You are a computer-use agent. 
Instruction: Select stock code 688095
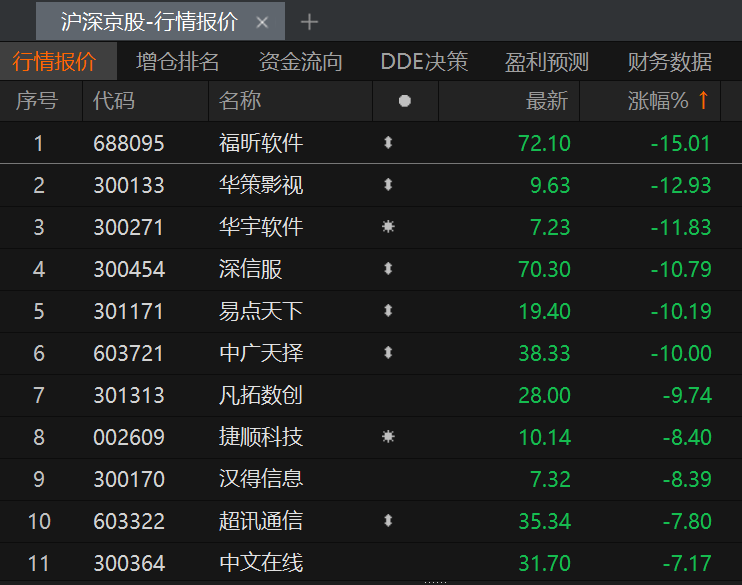pyautogui.click(x=129, y=143)
